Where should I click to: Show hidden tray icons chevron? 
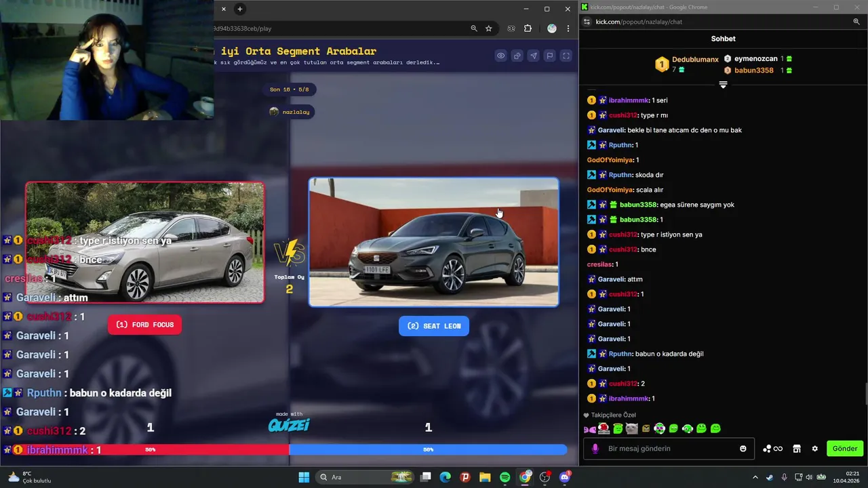click(x=755, y=477)
